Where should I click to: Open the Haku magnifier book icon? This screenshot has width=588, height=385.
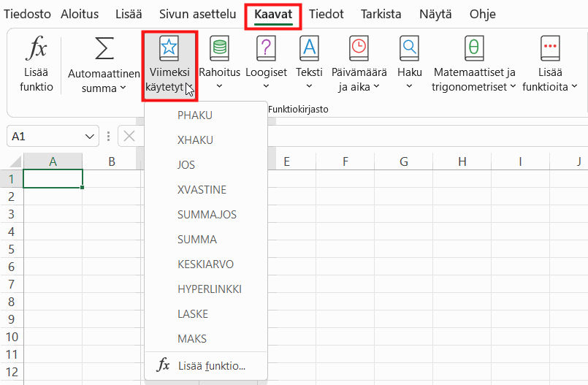click(x=409, y=48)
